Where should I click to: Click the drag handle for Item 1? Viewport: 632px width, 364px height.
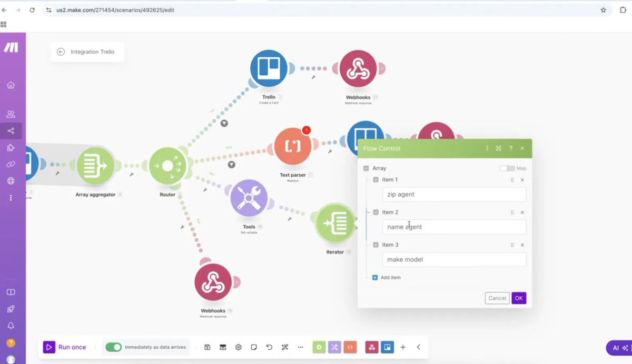[x=512, y=180]
